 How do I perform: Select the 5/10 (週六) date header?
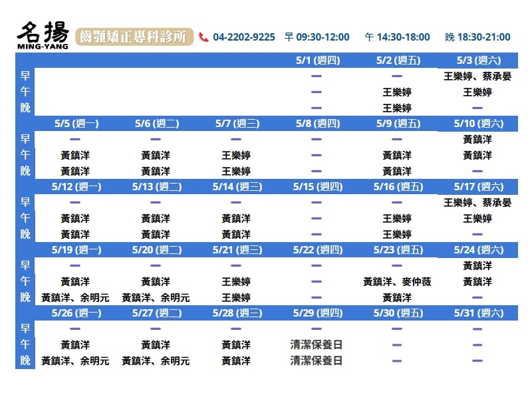478,124
